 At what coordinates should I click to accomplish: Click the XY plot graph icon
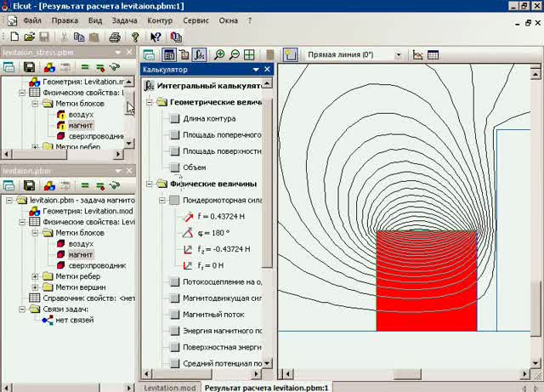click(x=418, y=55)
